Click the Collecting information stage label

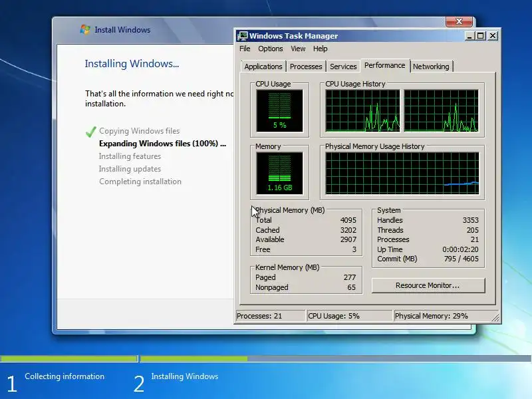65,376
